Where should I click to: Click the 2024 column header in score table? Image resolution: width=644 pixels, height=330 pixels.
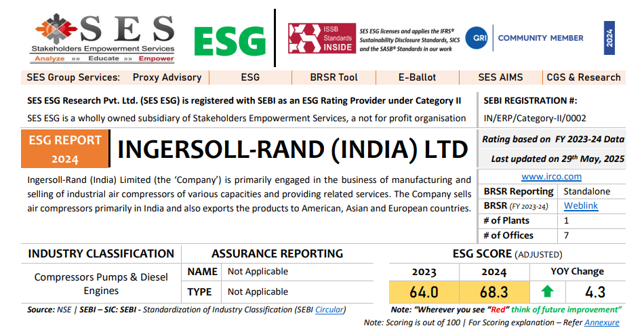click(494, 272)
